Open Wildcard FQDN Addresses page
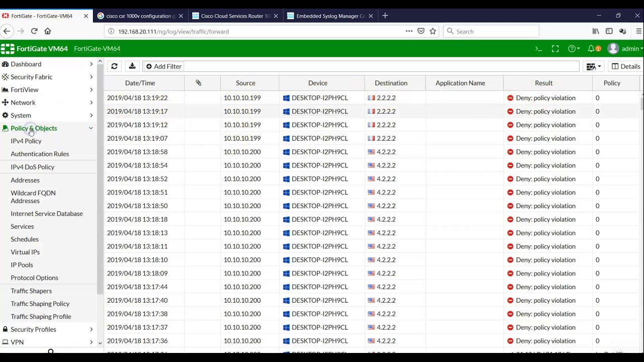Viewport: 644px width, 362px height. pos(33,197)
